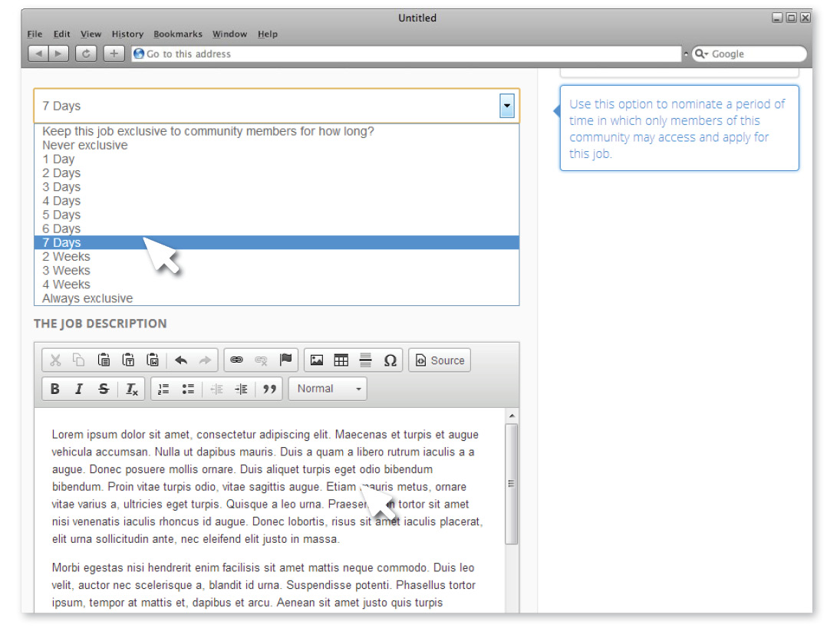
Task: Click the Paste icon in editor toolbar
Action: [x=104, y=360]
